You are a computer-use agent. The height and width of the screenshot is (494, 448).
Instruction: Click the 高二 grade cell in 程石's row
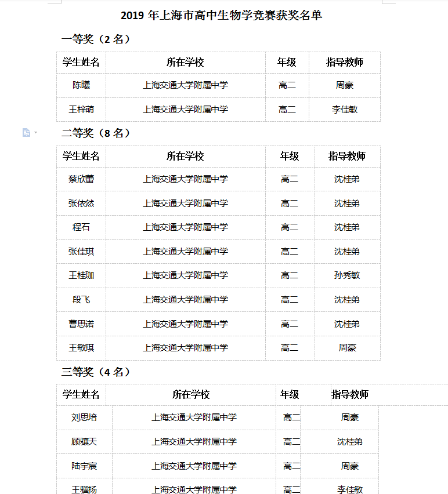click(x=290, y=227)
